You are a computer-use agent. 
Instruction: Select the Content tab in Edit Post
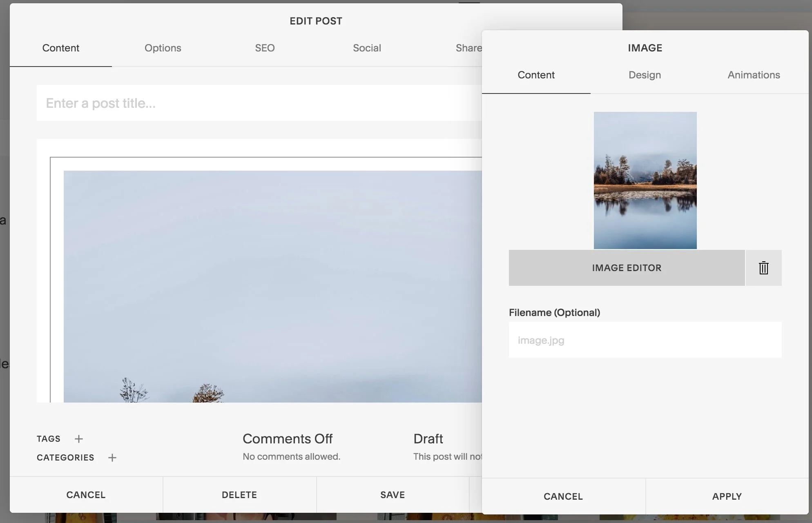[60, 48]
